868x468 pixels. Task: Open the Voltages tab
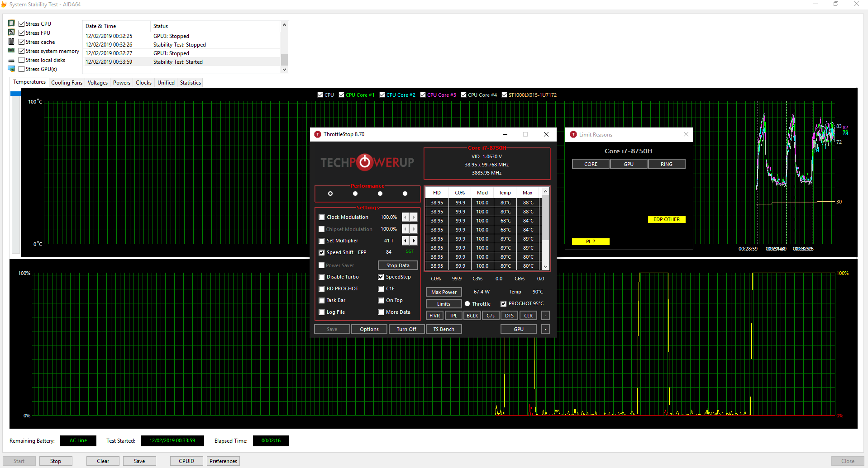pyautogui.click(x=98, y=83)
